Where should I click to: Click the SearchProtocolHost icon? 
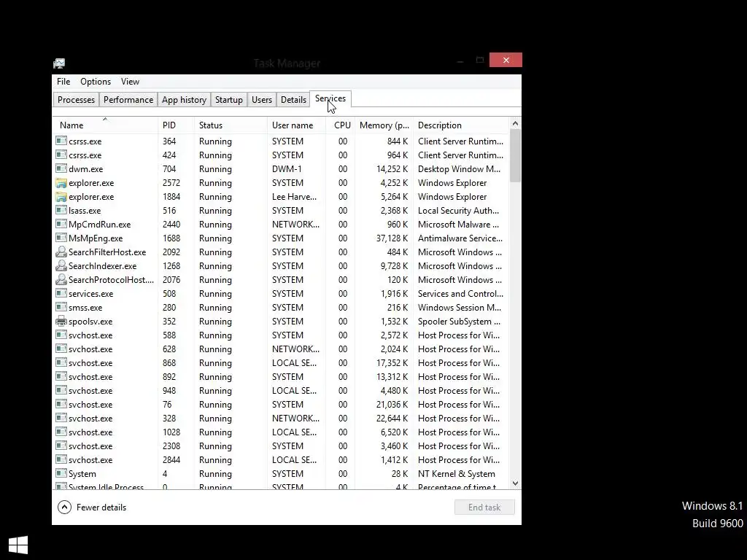[x=61, y=279]
